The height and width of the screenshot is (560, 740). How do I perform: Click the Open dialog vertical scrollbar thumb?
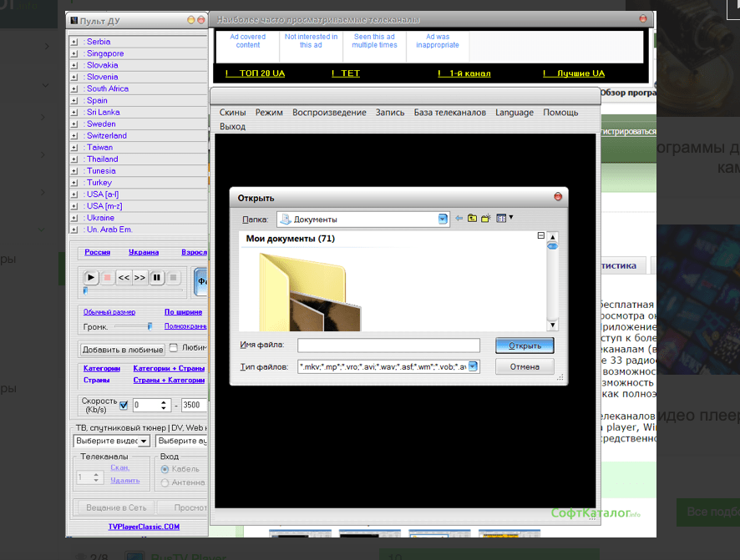[552, 246]
